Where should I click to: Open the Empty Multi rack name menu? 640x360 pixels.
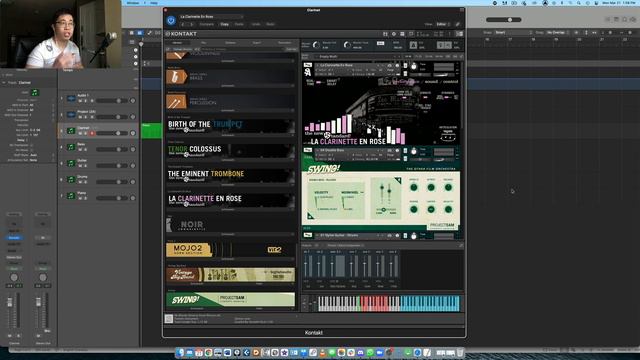click(357, 56)
